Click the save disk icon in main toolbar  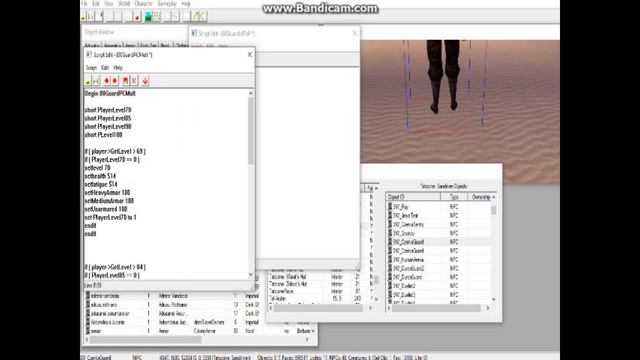point(91,17)
